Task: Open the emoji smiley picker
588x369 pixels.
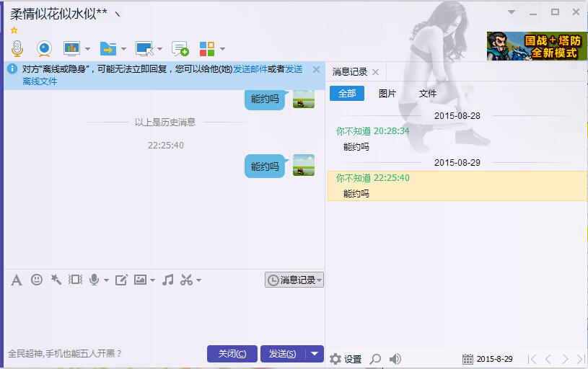Action: (36, 280)
